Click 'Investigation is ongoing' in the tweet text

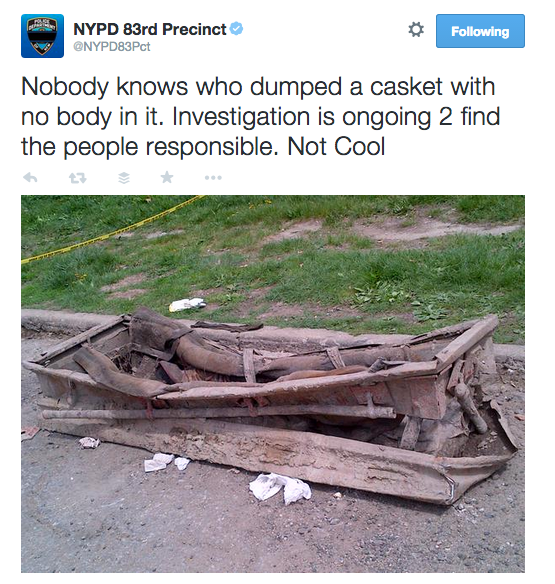(302, 117)
